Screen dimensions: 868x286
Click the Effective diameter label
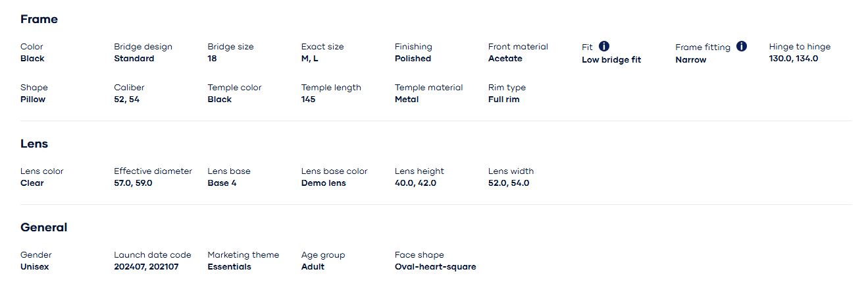[x=153, y=171]
